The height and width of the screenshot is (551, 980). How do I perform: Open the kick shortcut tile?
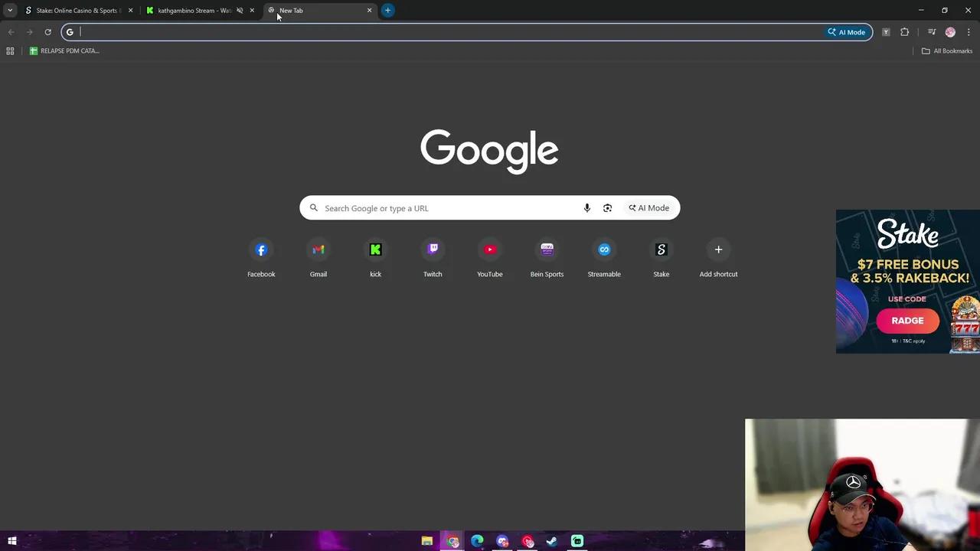(x=375, y=250)
